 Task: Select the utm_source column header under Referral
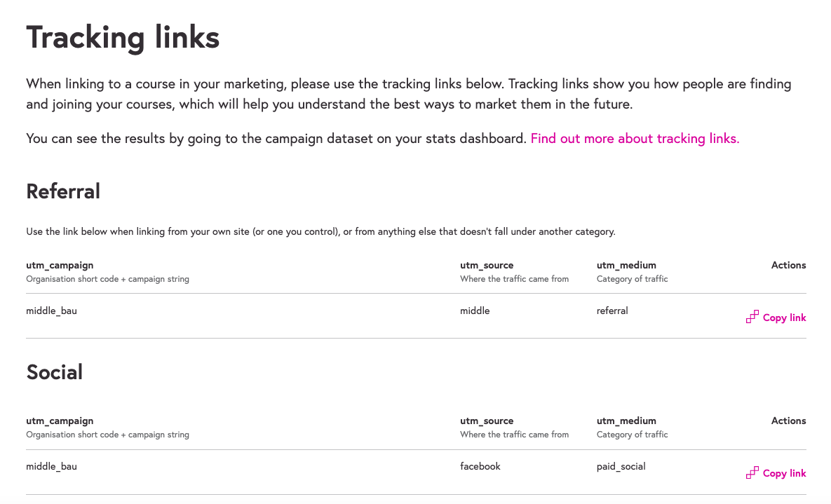tap(487, 266)
